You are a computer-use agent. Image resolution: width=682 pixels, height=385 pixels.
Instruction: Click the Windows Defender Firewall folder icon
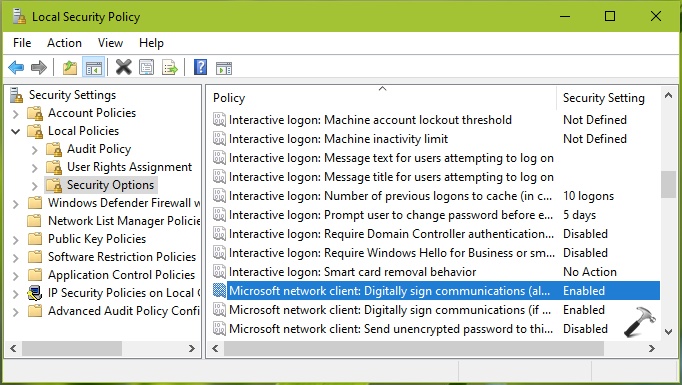point(35,203)
